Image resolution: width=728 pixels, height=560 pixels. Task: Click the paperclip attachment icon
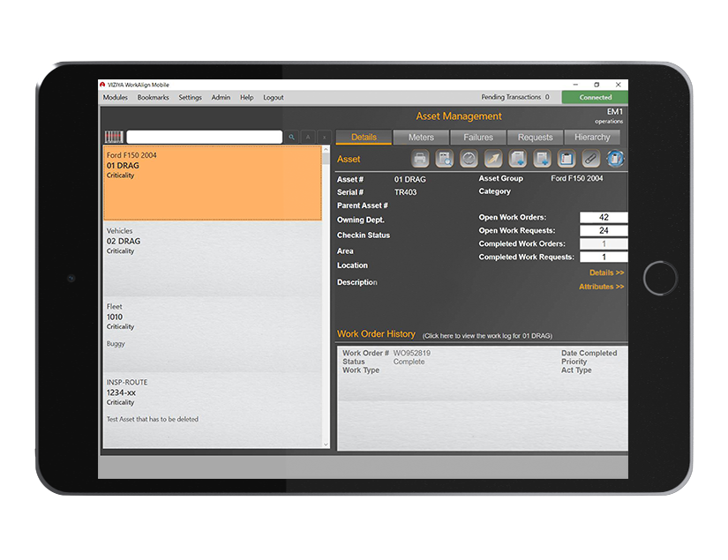pyautogui.click(x=589, y=159)
